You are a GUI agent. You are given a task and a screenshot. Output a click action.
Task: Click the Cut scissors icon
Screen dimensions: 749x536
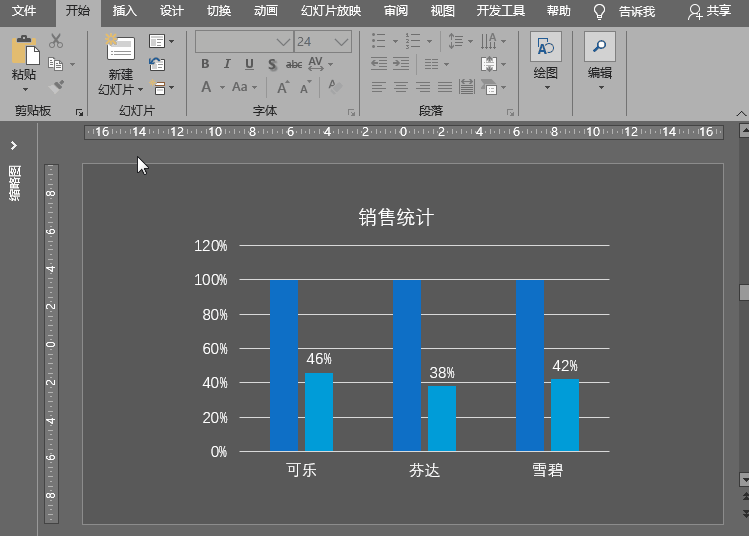tap(56, 41)
